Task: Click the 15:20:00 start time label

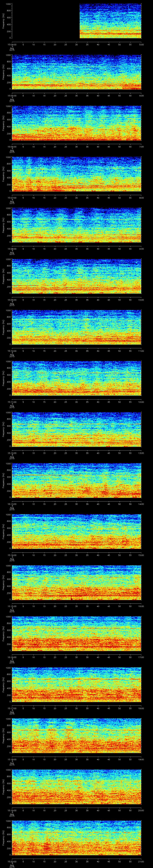Action: pyautogui.click(x=12, y=861)
